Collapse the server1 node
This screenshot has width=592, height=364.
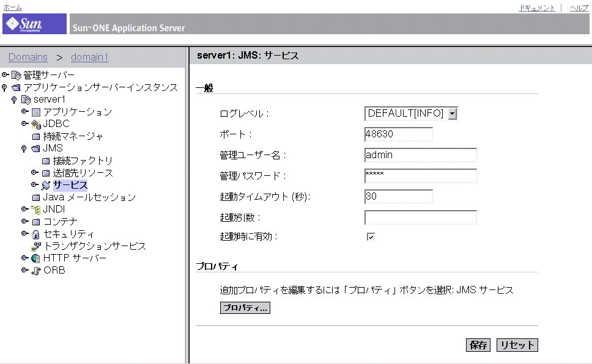14,100
